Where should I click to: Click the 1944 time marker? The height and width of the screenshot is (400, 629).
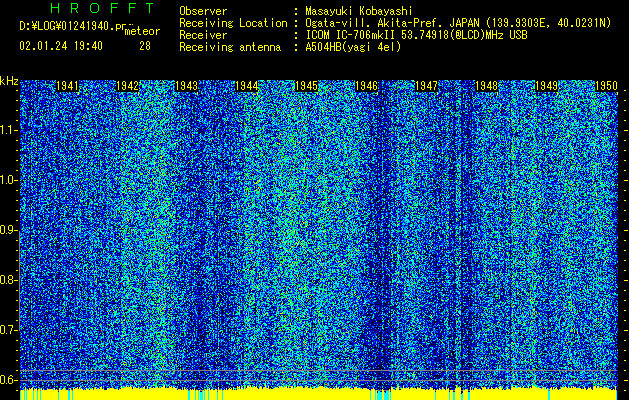click(x=247, y=86)
